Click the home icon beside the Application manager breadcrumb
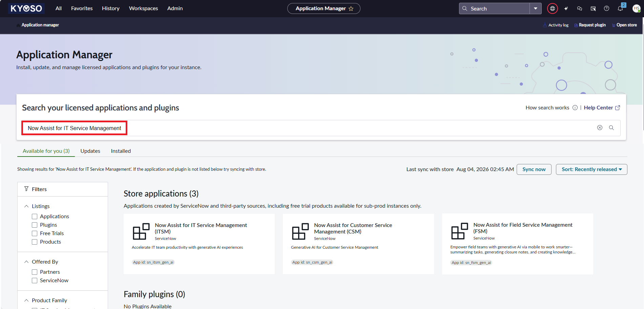644x309 pixels. tap(18, 25)
